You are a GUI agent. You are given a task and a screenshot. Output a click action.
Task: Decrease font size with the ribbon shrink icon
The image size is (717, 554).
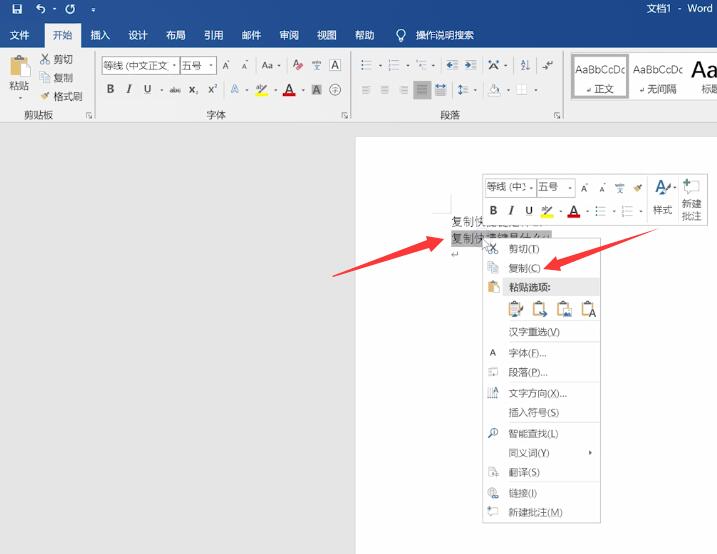click(x=245, y=65)
